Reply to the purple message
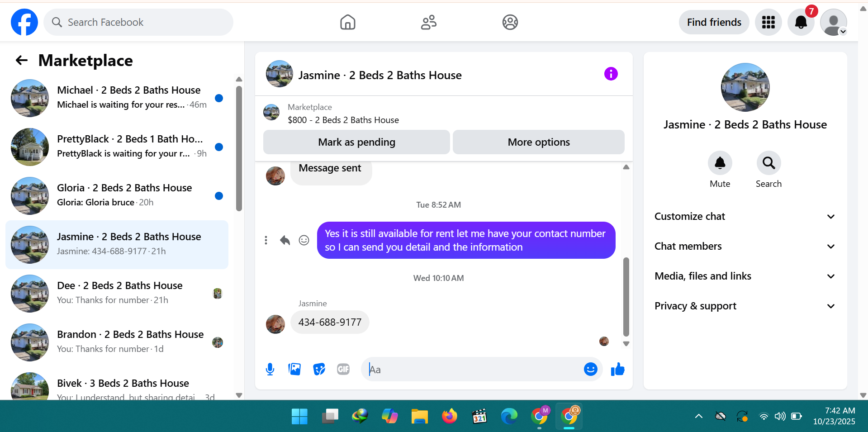Viewport: 868px width, 432px height. tap(285, 240)
